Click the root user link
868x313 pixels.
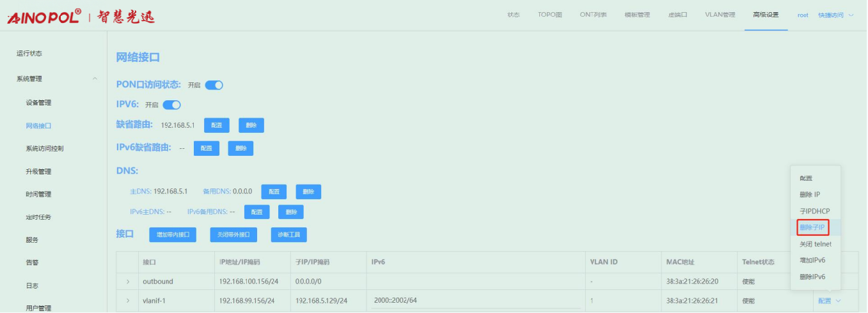point(803,15)
